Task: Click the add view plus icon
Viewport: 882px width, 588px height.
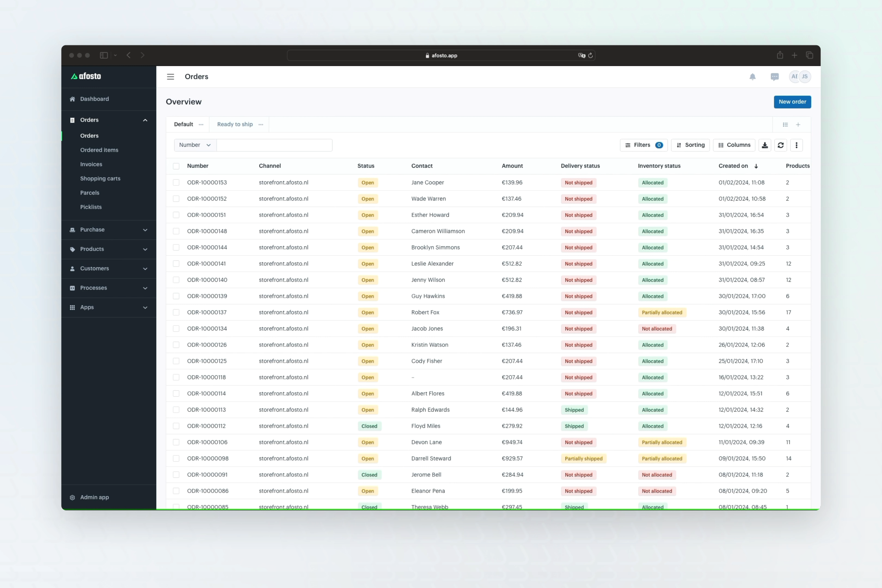Action: 798,124
